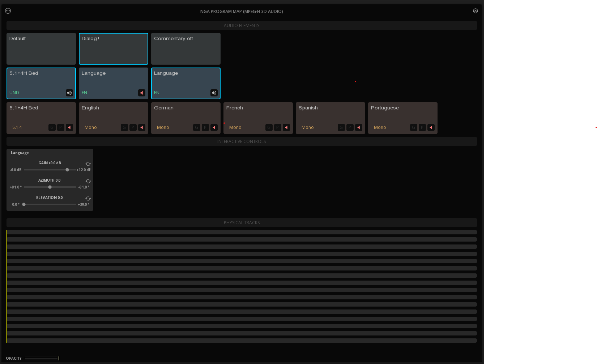Click the Azimuth slider handle
This screenshot has width=597, height=364.
click(x=50, y=187)
